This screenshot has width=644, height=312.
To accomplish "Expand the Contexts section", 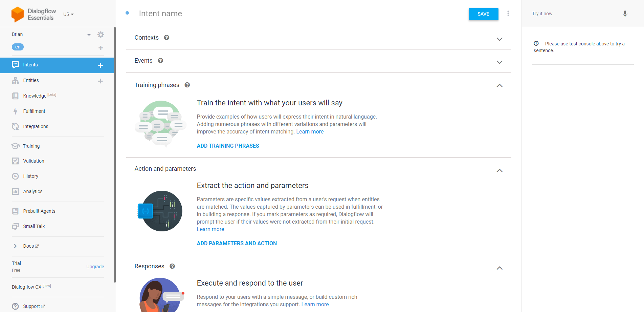I will click(x=499, y=39).
